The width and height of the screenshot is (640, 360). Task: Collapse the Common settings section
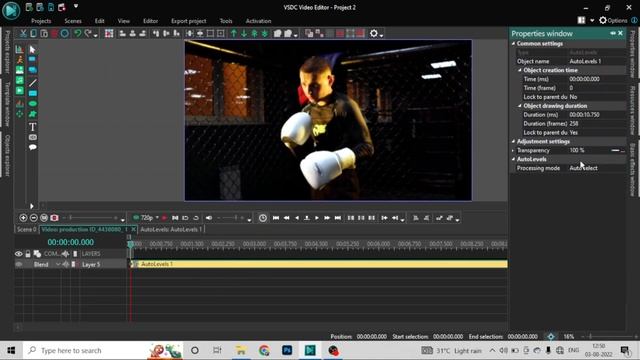tap(513, 44)
